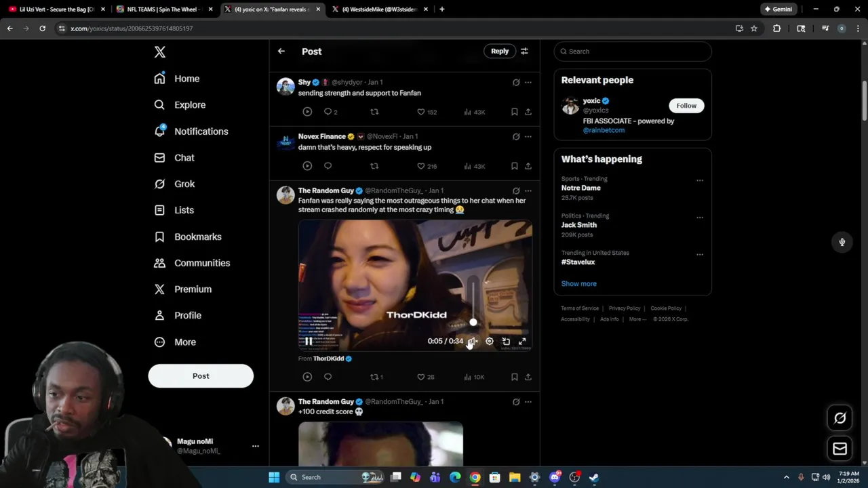The height and width of the screenshot is (488, 868).
Task: Reload the page in Chrome
Action: click(42, 28)
